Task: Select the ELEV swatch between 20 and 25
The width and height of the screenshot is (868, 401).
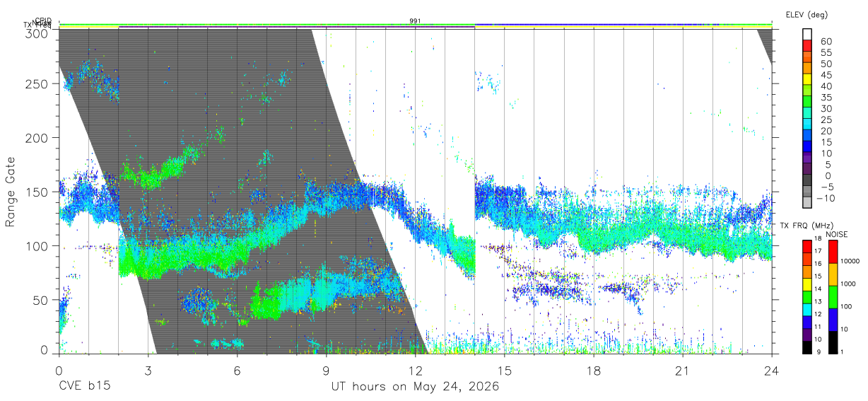Action: (807, 125)
